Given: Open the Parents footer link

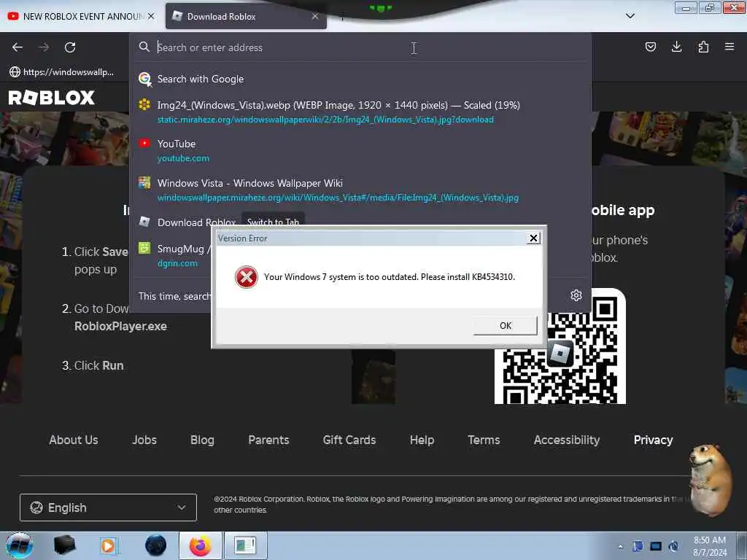Looking at the screenshot, I should click(268, 440).
